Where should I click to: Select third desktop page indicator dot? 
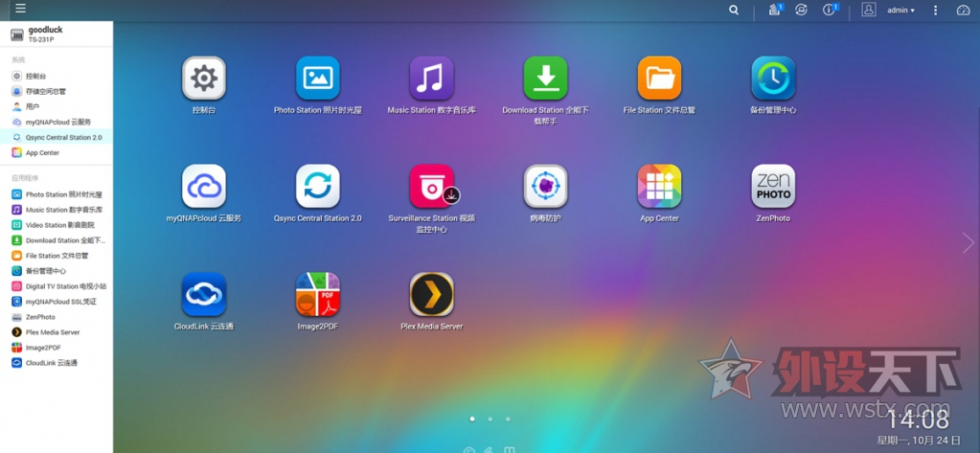point(508,419)
